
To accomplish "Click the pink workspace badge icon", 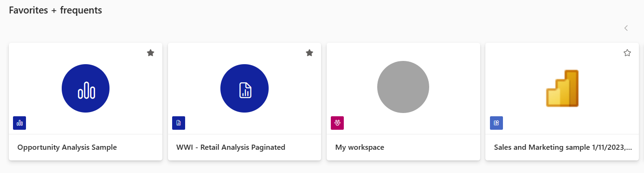I will click(337, 123).
